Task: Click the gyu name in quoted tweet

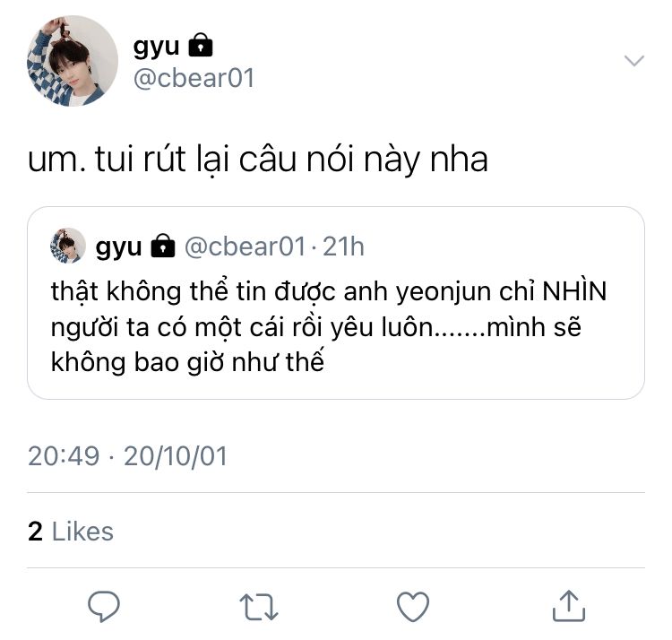Action: click(118, 247)
